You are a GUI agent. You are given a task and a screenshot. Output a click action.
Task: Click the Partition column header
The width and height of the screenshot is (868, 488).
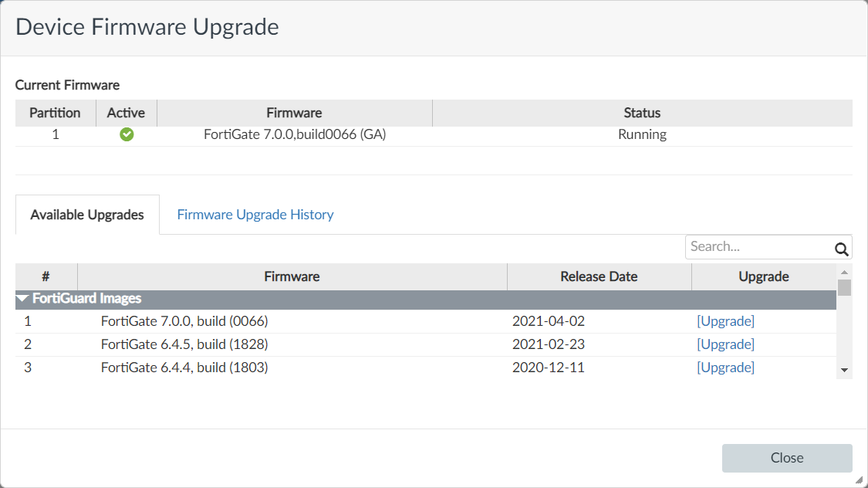(55, 113)
